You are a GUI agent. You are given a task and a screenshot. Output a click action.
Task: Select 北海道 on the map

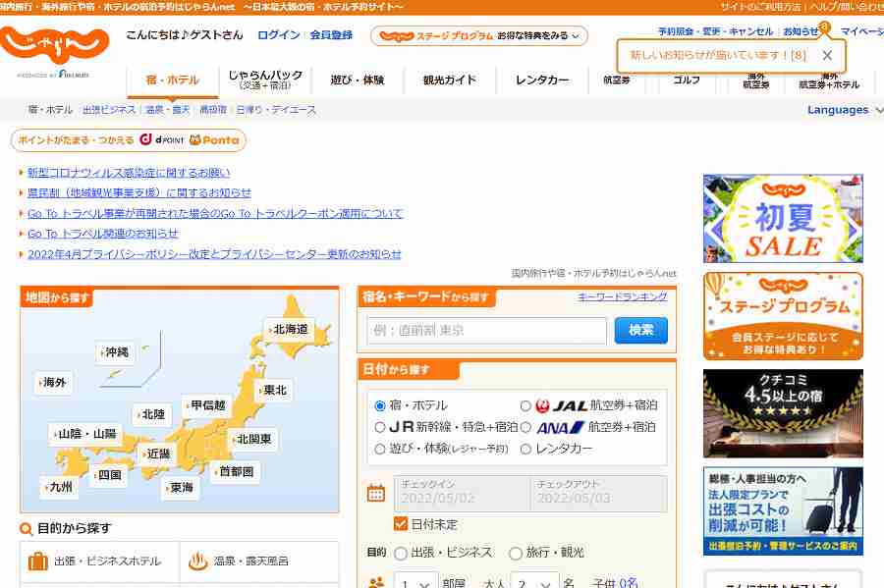[x=290, y=329]
